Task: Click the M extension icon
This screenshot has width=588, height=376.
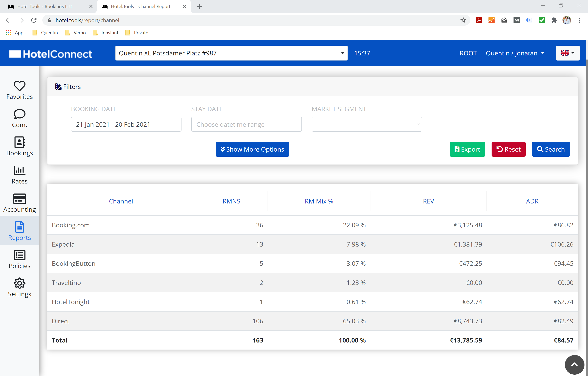Action: (516, 20)
